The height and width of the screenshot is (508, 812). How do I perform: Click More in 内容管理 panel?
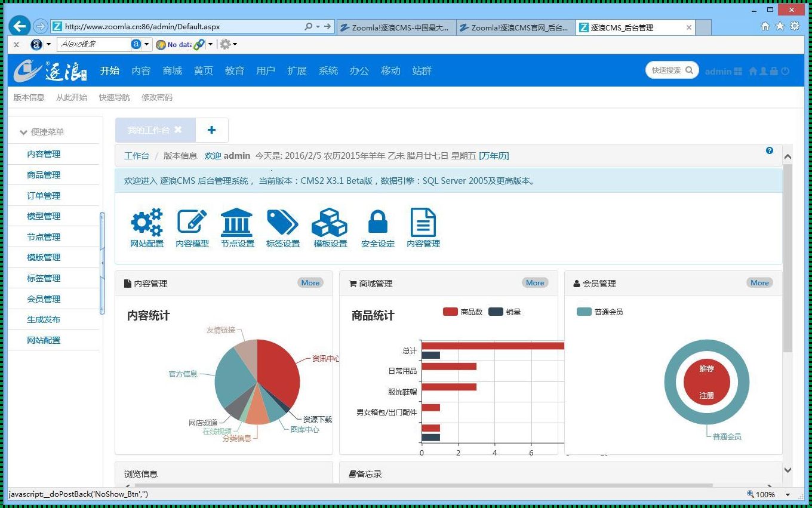tap(310, 283)
